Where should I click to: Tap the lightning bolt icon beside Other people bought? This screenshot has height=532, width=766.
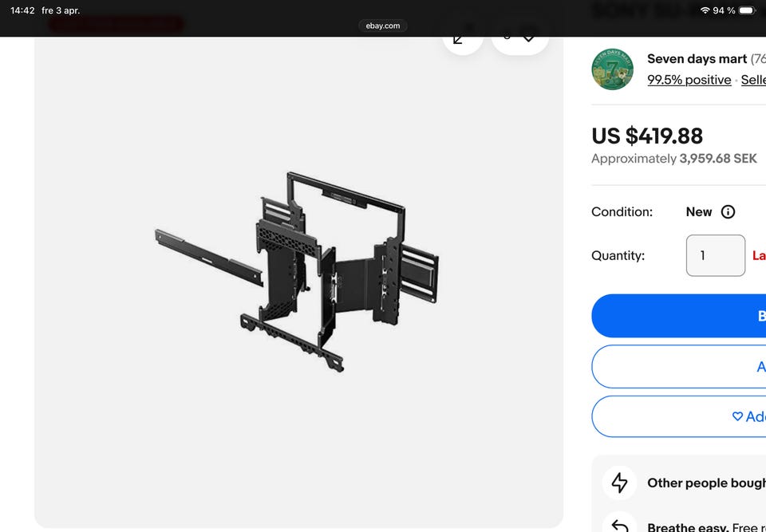click(619, 483)
